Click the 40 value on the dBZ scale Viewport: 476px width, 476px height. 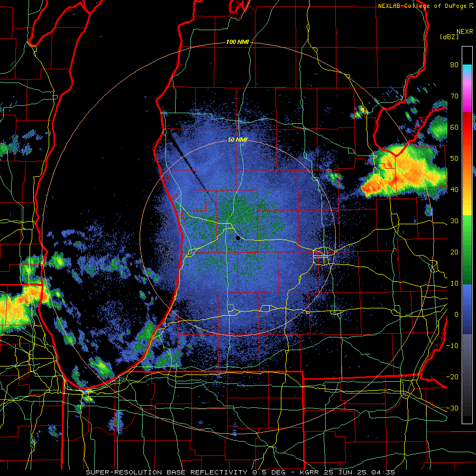pyautogui.click(x=454, y=190)
